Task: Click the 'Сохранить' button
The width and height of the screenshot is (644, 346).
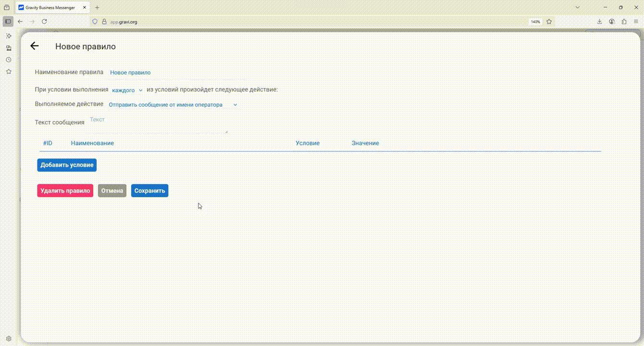Action: point(149,191)
